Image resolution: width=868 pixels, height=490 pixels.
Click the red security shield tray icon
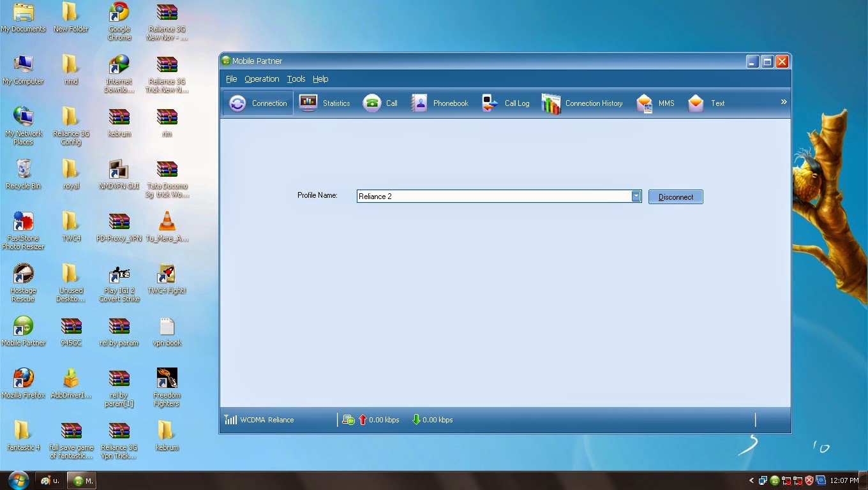pos(809,480)
